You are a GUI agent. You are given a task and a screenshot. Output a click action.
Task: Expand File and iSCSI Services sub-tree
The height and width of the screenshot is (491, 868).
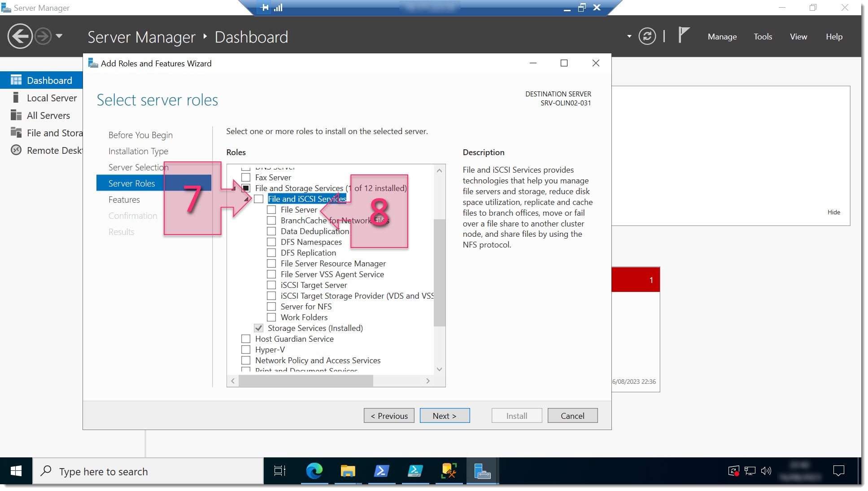pyautogui.click(x=249, y=199)
